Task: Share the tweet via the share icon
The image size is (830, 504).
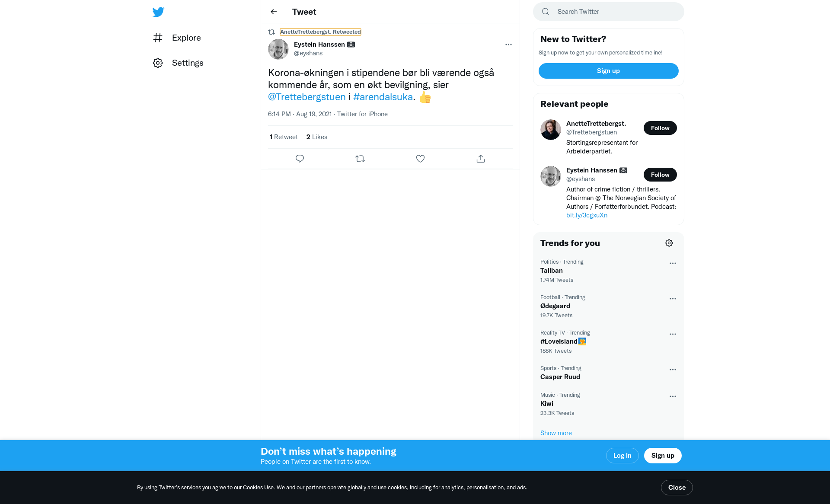Action: (481, 159)
